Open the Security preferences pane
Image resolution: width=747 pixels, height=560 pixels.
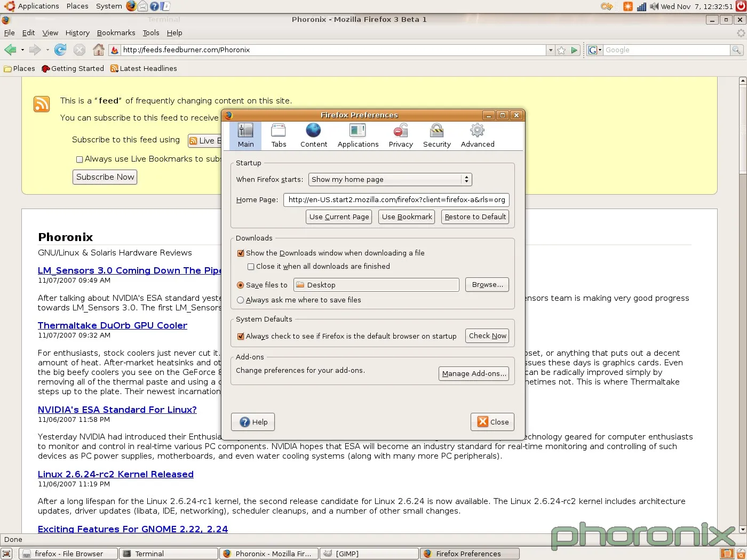click(x=437, y=135)
